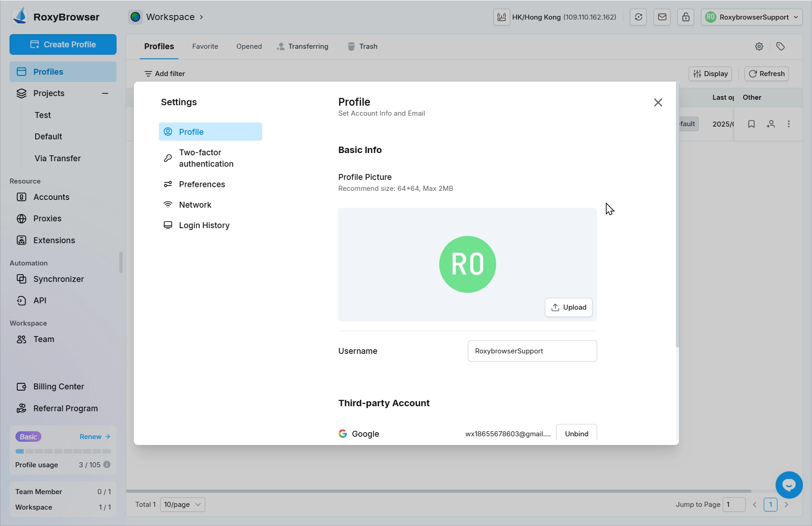Click the lock icon in top bar
Screen dimensions: 812x526
point(685,17)
